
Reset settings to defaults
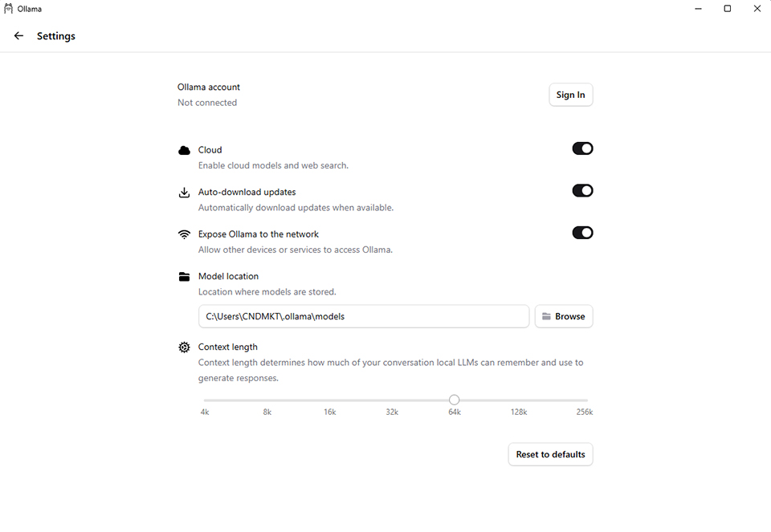550,454
